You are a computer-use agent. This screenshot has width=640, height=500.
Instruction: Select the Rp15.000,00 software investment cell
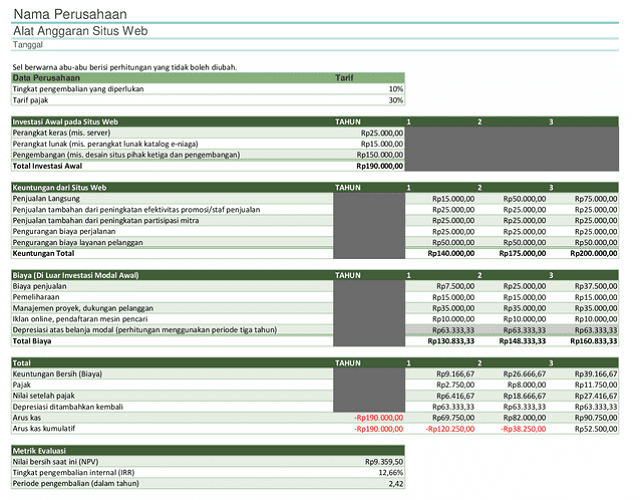(382, 144)
